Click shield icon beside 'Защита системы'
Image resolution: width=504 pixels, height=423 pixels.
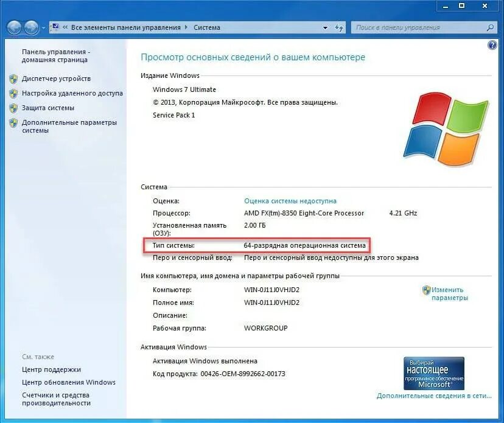click(13, 108)
